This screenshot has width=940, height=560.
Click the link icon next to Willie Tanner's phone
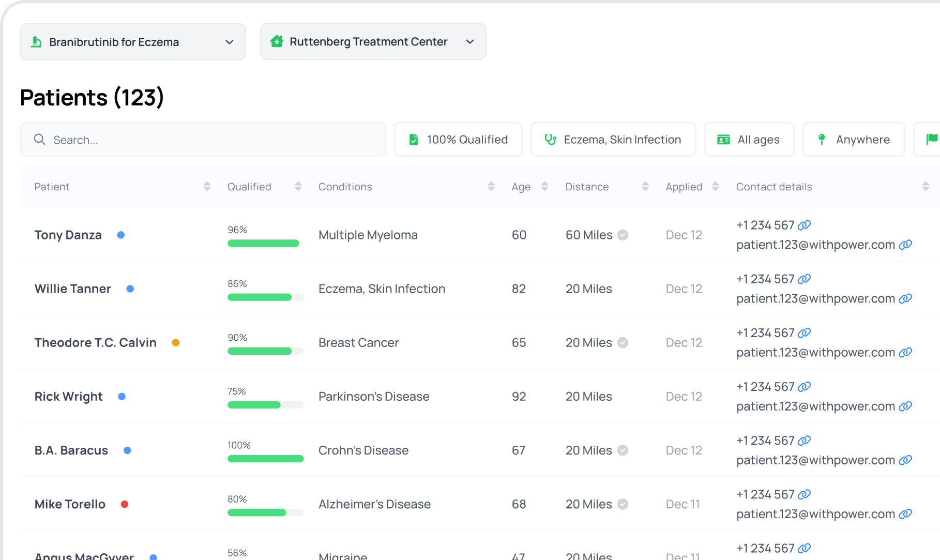(x=805, y=279)
